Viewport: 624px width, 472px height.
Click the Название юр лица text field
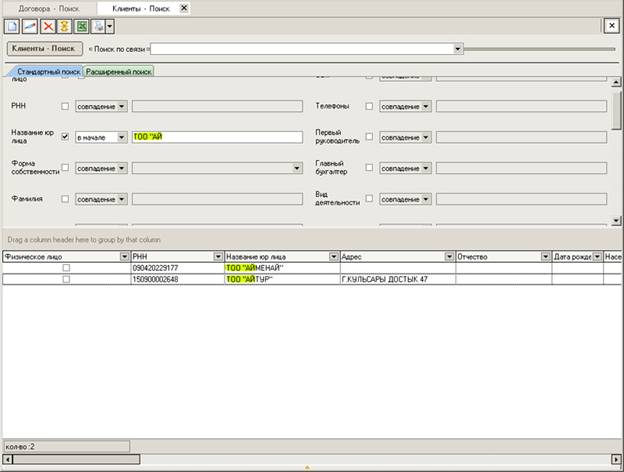click(x=216, y=137)
